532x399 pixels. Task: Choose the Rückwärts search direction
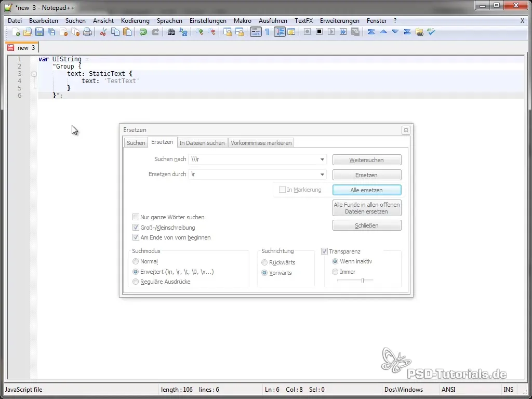point(264,262)
